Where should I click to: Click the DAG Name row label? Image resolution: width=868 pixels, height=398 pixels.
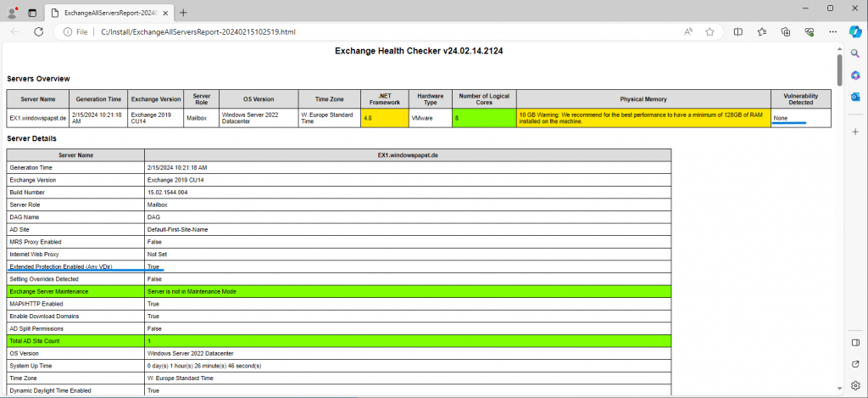(25, 217)
